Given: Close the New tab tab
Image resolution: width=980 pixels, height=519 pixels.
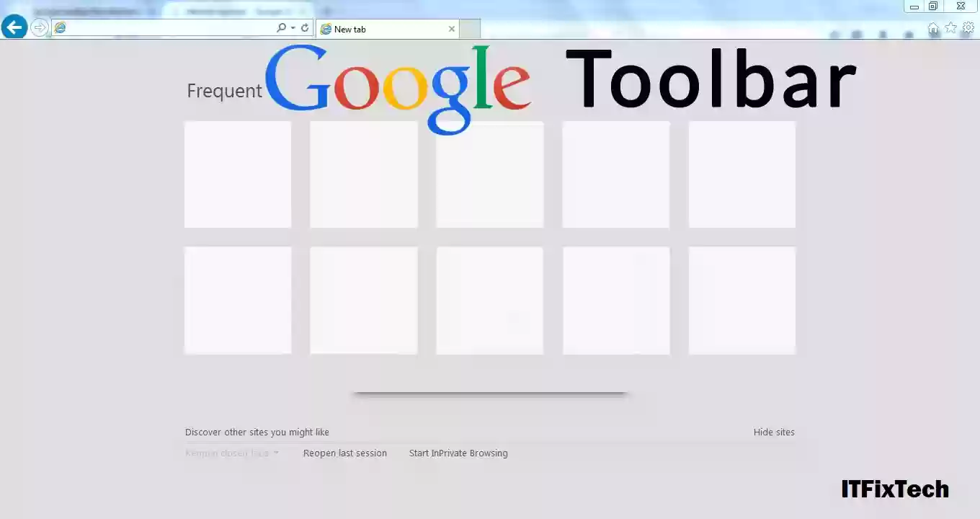Looking at the screenshot, I should (x=452, y=29).
